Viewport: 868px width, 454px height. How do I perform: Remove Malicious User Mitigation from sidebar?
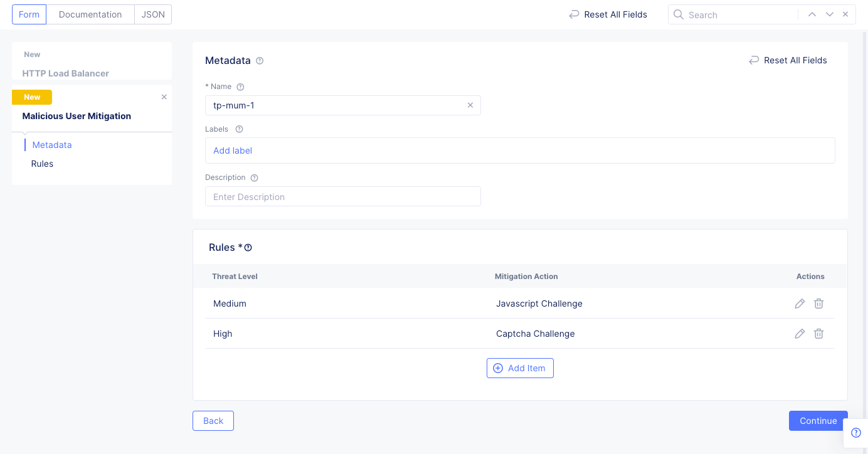[164, 97]
